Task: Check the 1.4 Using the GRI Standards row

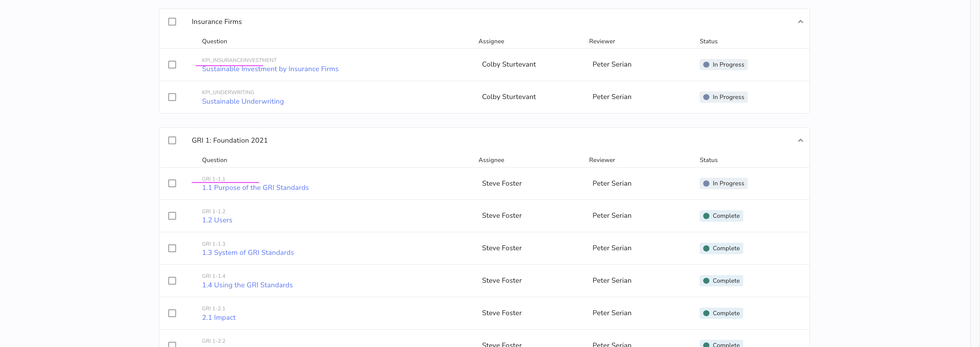Action: (x=172, y=281)
